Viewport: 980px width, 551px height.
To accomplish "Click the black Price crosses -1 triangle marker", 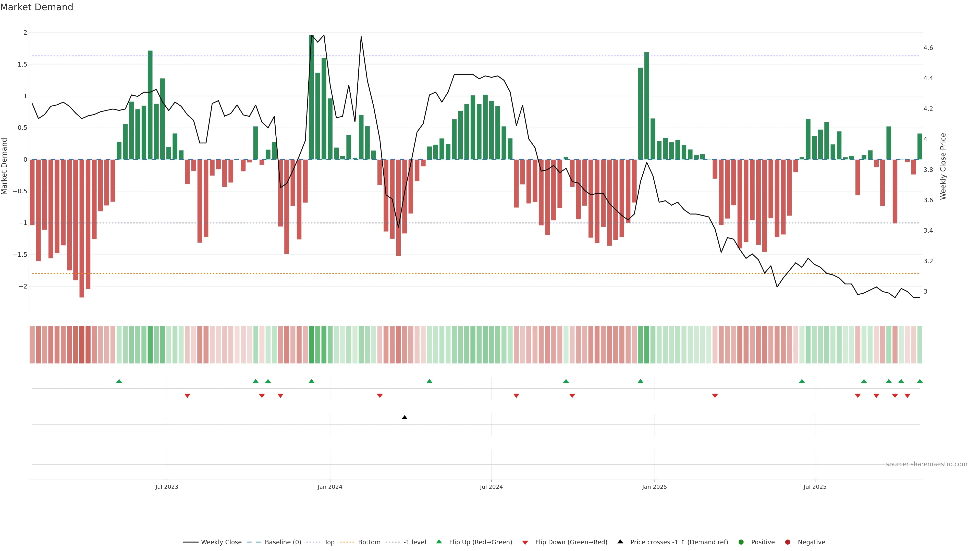I will click(x=405, y=418).
